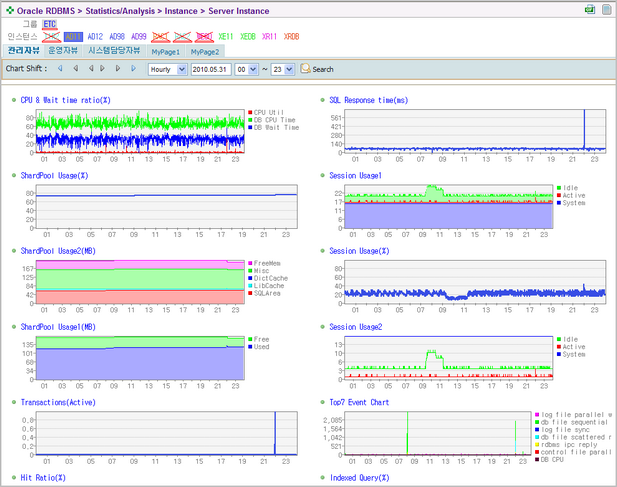The height and width of the screenshot is (487, 617).
Task: Click the Statistics/Analysis breadcrumb text
Action: point(120,11)
